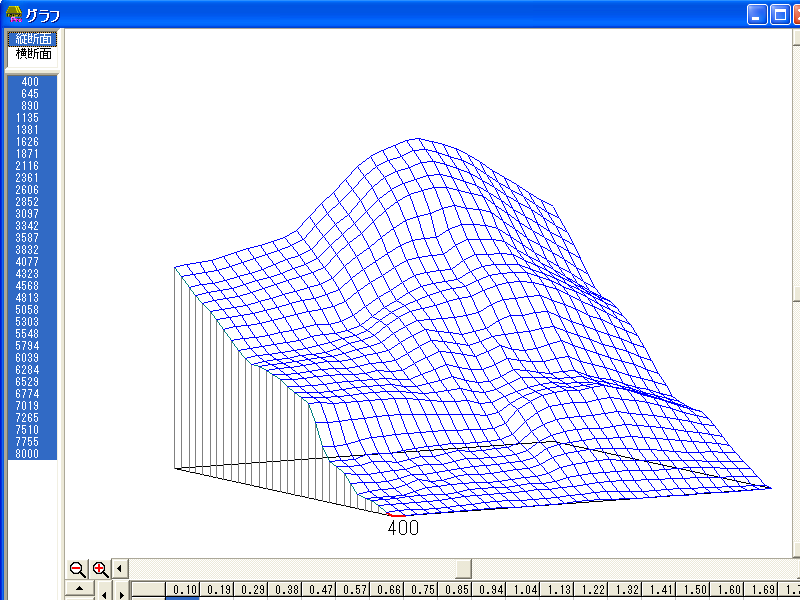Image resolution: width=800 pixels, height=600 pixels.
Task: Click the 1.50 column header
Action: click(693, 590)
